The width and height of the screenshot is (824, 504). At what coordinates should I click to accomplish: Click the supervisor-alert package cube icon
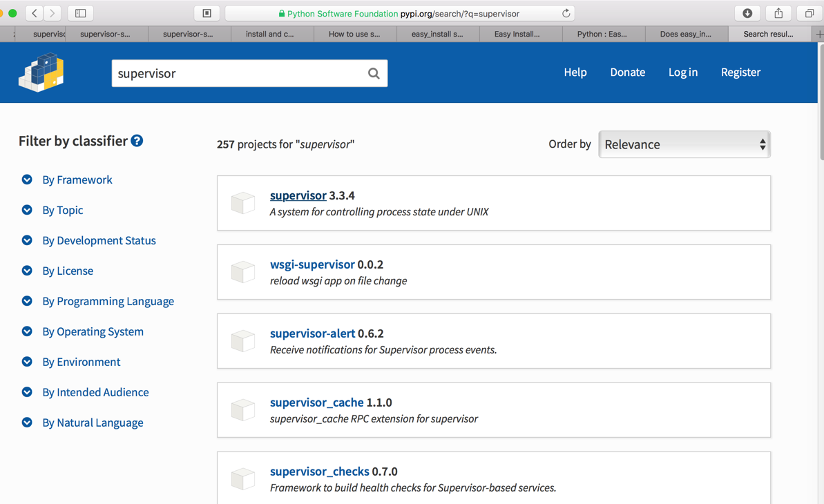(x=243, y=340)
